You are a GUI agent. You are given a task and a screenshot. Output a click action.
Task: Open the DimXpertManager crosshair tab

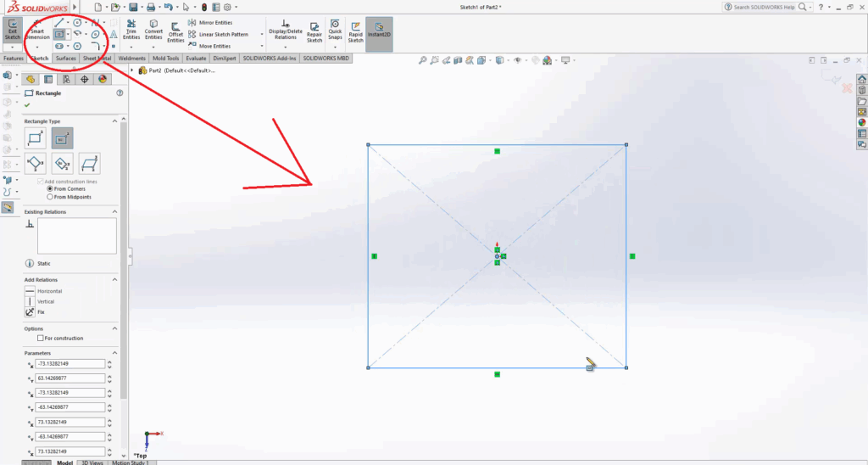coord(84,79)
